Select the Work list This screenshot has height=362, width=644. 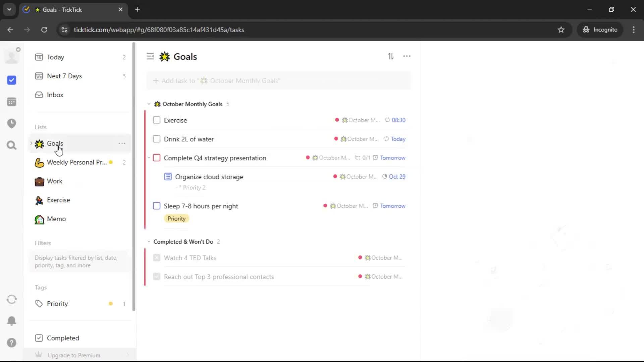(x=54, y=181)
